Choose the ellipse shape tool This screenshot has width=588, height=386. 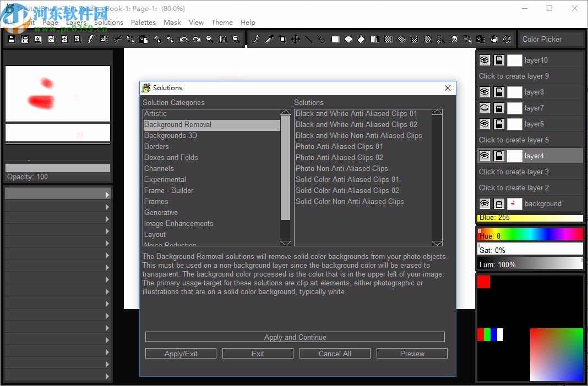(x=349, y=39)
